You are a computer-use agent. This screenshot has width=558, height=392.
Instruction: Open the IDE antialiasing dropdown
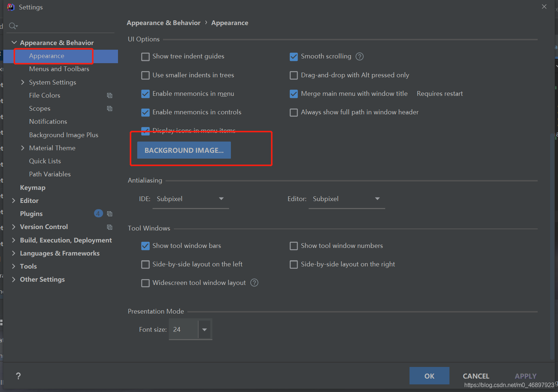[x=191, y=199]
